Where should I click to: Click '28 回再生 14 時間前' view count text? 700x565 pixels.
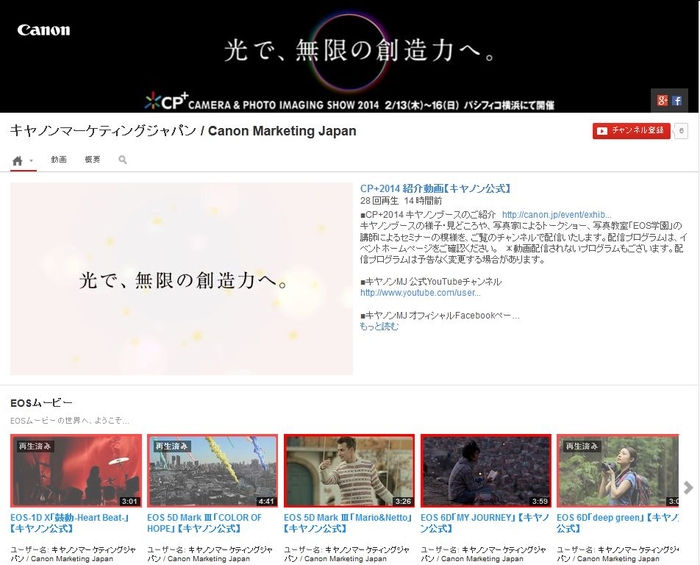click(401, 201)
